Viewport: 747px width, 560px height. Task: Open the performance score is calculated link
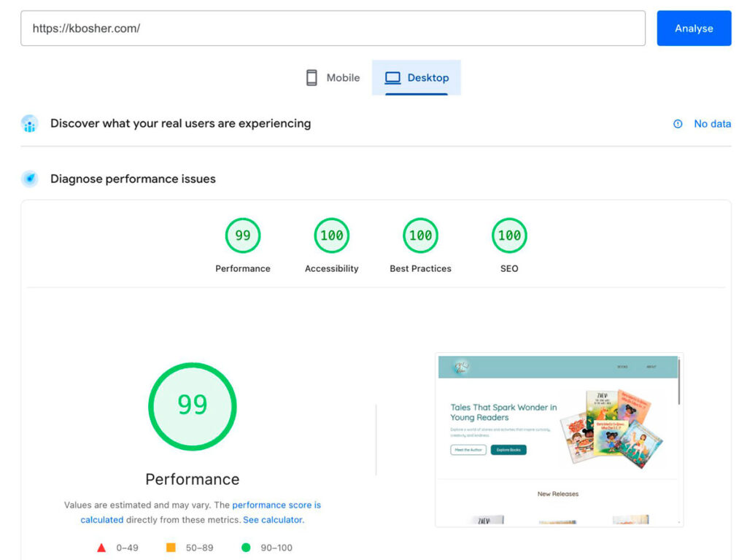coord(276,505)
